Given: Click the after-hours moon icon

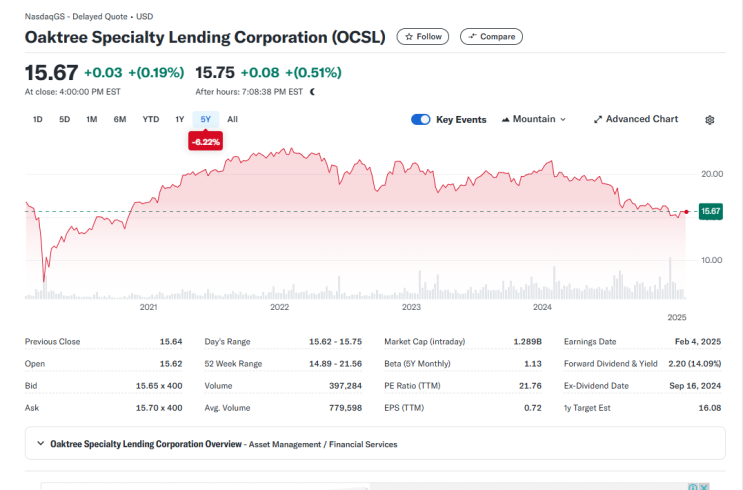Looking at the screenshot, I should tap(313, 92).
